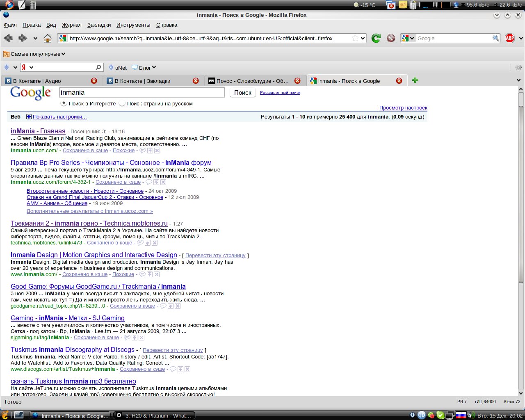Image resolution: width=525 pixels, height=420 pixels.
Task: Click the URL address bar
Action: [212, 38]
